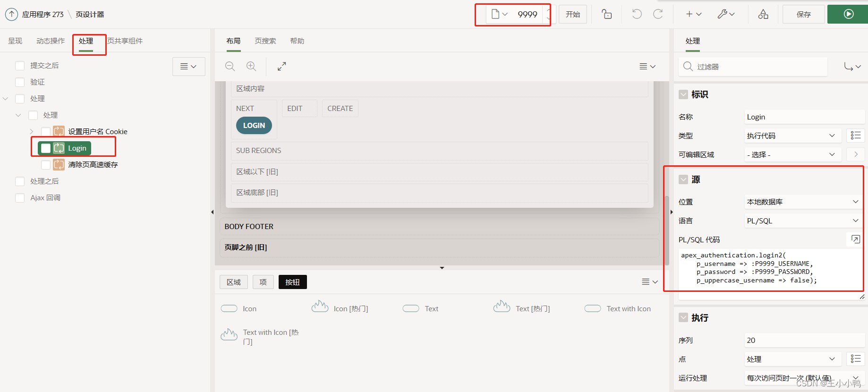868x392 pixels.
Task: Switch to the 布局 tab
Action: point(233,41)
